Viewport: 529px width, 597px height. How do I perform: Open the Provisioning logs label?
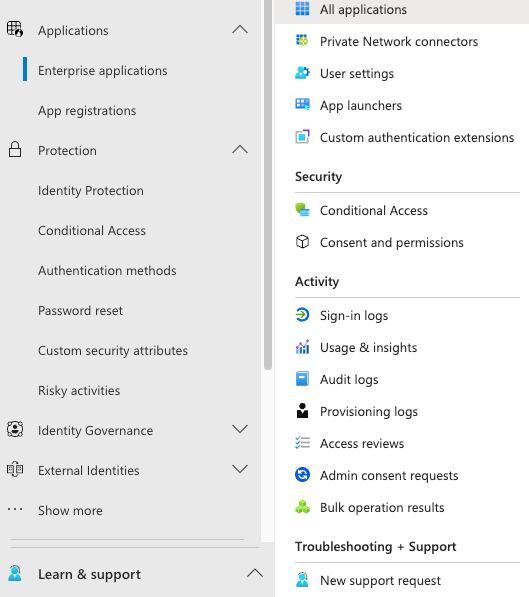click(369, 411)
